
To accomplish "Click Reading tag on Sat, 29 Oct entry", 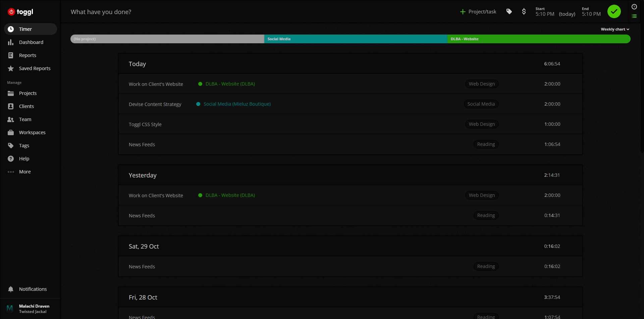I will click(x=486, y=266).
